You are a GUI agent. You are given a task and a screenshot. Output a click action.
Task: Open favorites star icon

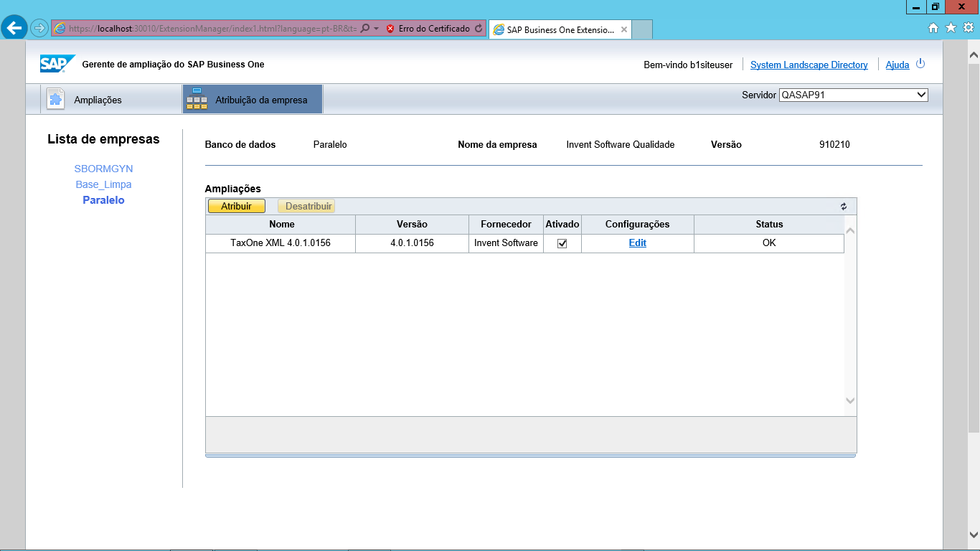[951, 28]
